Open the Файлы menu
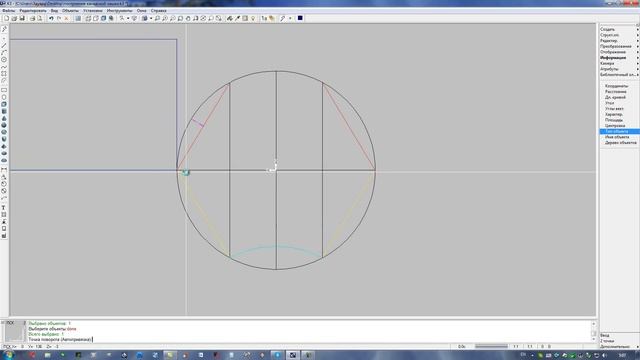This screenshot has height=360, width=640. [9, 11]
